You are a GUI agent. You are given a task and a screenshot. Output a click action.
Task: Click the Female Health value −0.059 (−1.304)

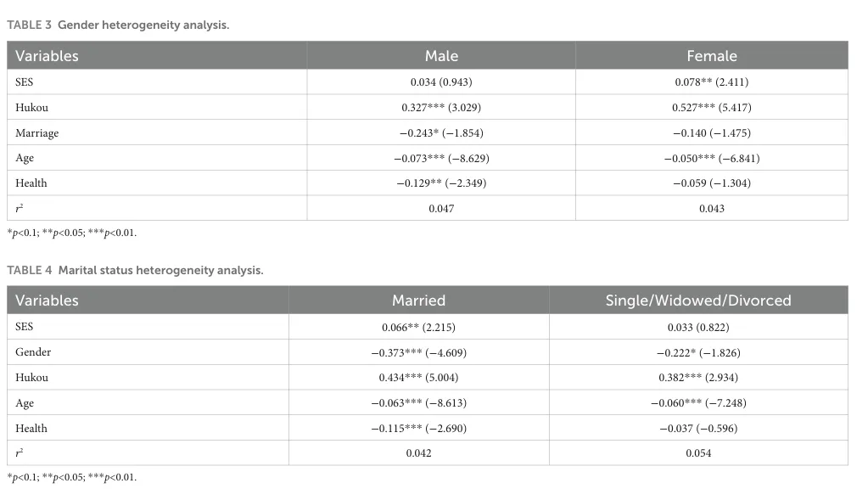click(711, 183)
